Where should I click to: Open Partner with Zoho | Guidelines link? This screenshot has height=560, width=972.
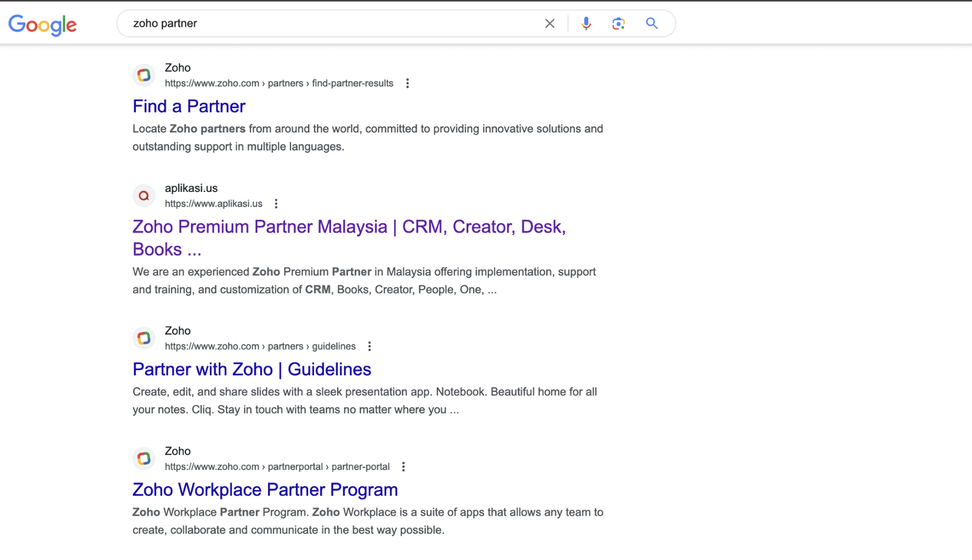coord(252,369)
